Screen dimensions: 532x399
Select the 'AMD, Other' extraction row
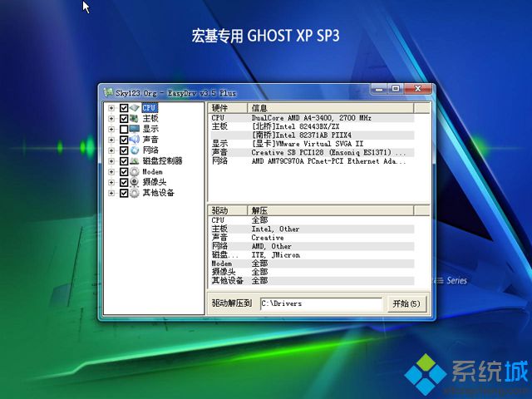coord(311,246)
